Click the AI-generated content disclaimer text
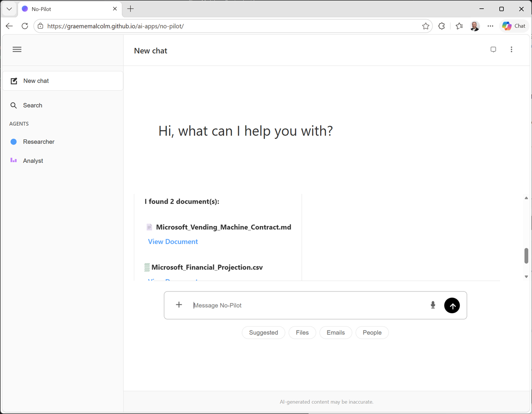The height and width of the screenshot is (414, 532). pos(327,402)
